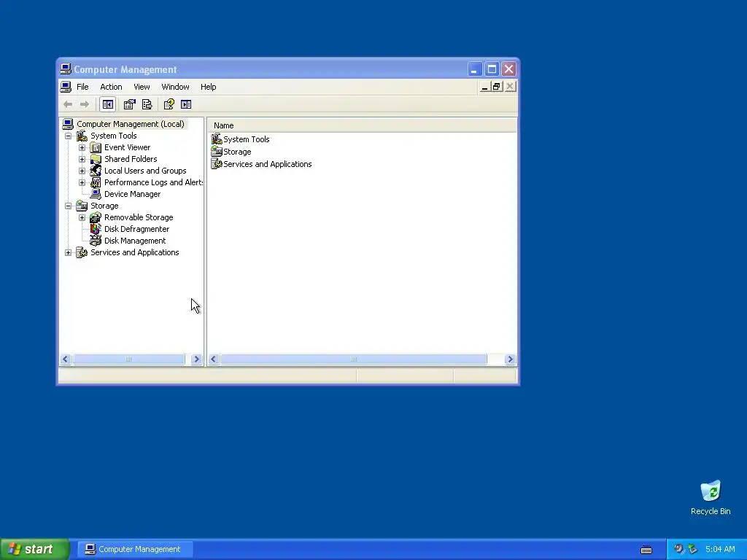Restore down the inner MDI child window
The height and width of the screenshot is (560, 747).
pos(497,87)
